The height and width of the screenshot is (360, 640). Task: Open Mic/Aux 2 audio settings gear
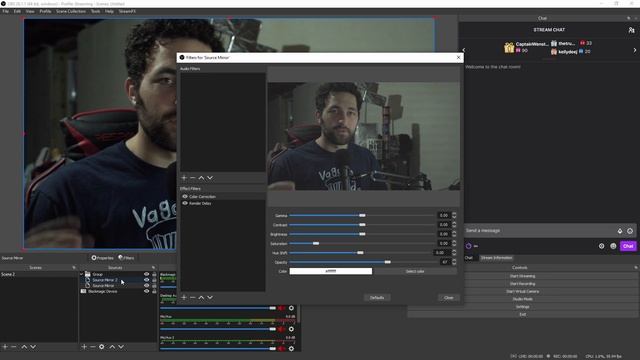coord(291,349)
